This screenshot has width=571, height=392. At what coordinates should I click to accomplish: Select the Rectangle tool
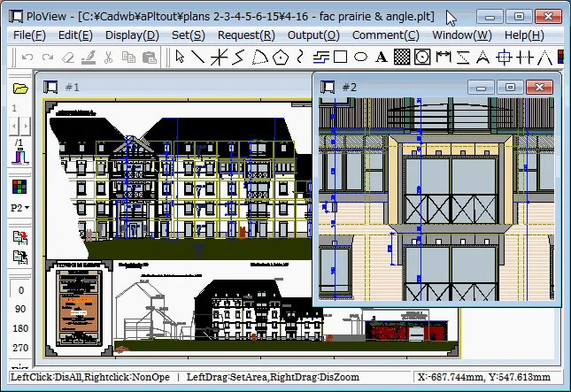(341, 58)
